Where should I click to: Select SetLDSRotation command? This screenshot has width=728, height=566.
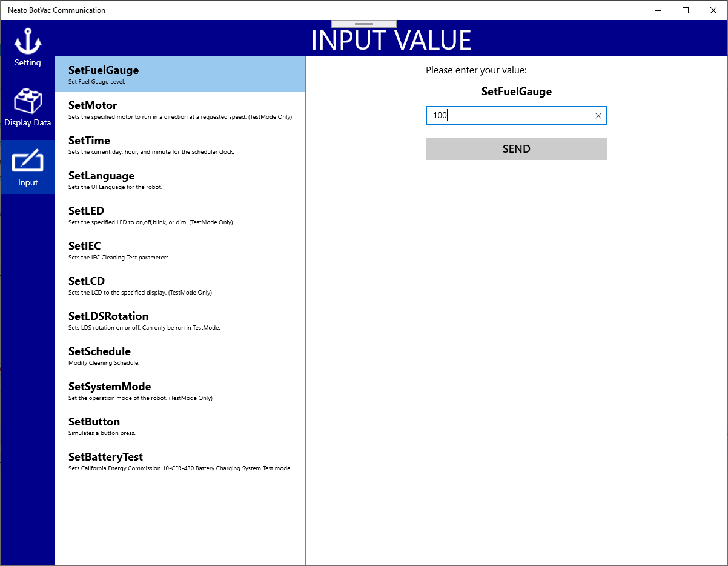180,321
